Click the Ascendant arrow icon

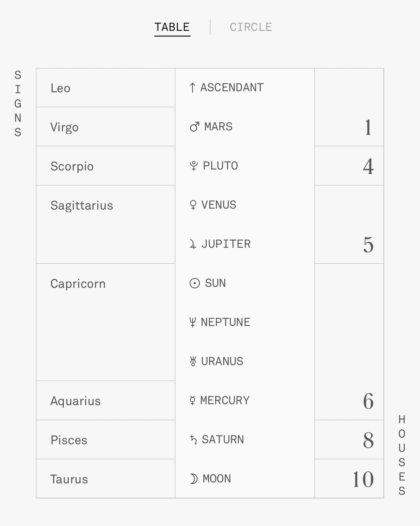(x=192, y=87)
